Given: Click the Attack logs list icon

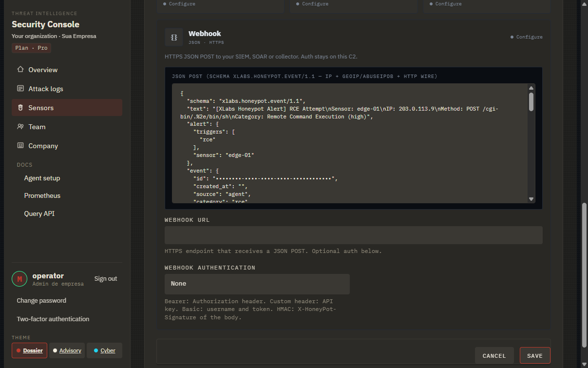Looking at the screenshot, I should [x=20, y=89].
